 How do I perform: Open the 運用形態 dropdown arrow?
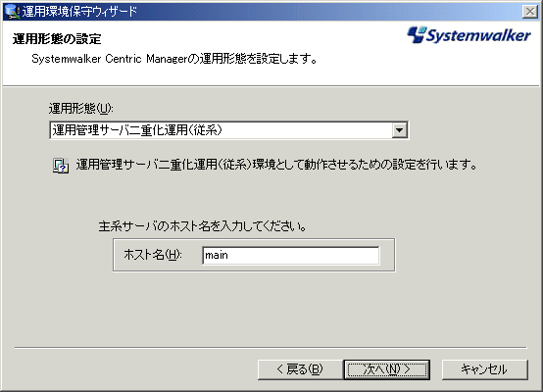click(x=400, y=130)
